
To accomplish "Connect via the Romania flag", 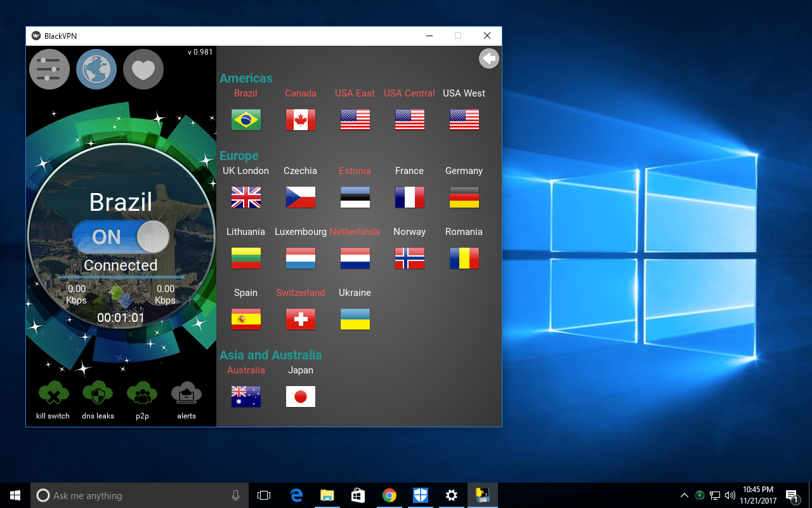I will [464, 258].
